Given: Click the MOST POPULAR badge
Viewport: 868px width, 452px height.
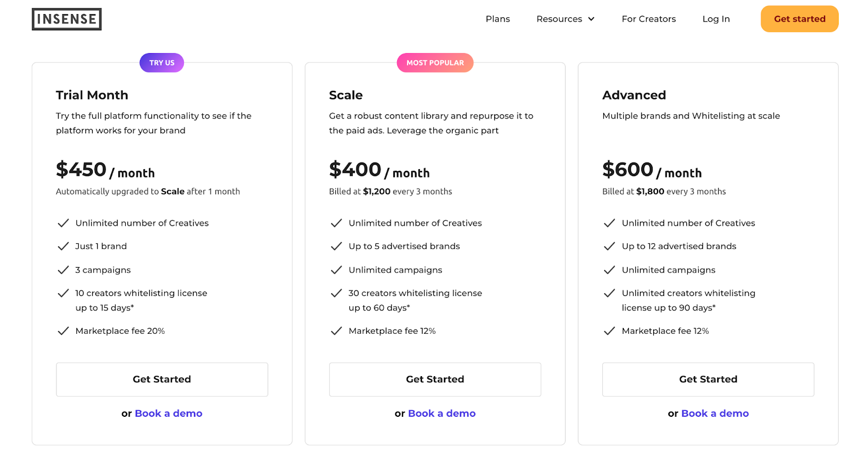Looking at the screenshot, I should tap(435, 63).
